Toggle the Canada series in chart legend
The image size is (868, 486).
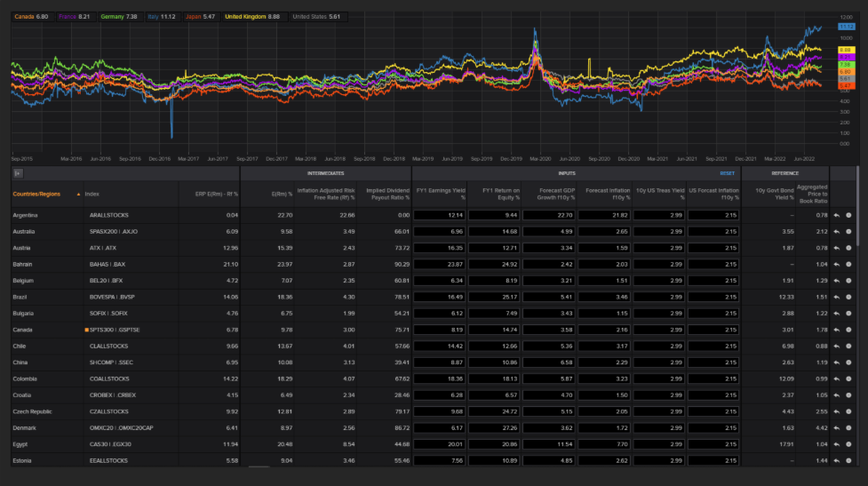click(31, 17)
